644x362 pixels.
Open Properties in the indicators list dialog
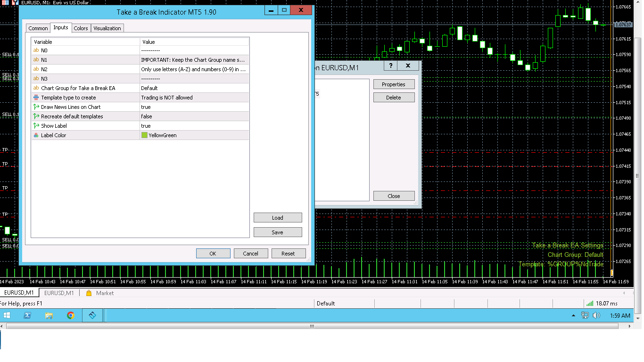tap(394, 84)
